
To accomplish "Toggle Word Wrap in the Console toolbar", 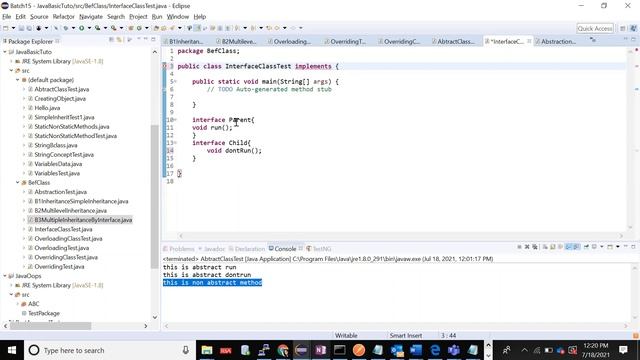I will click(x=560, y=247).
